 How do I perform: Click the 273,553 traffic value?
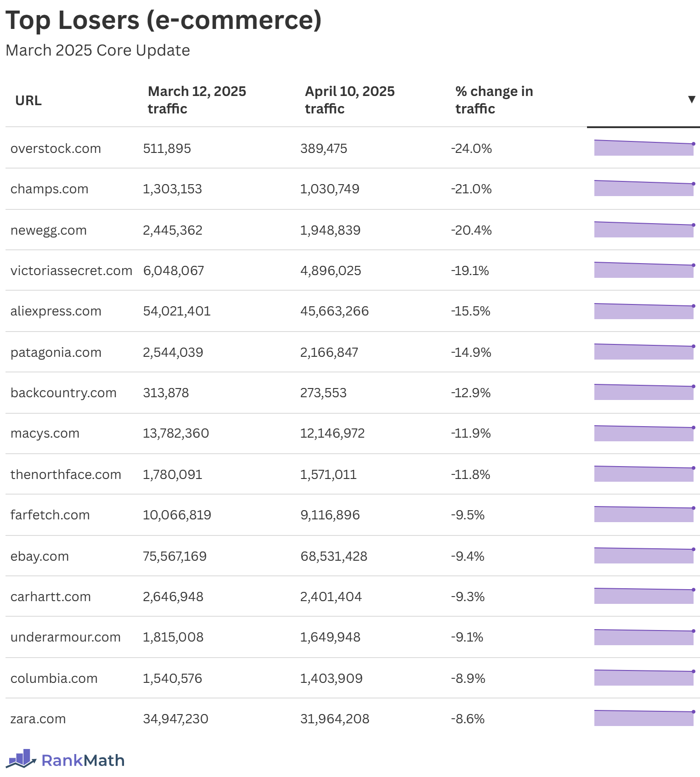point(323,393)
